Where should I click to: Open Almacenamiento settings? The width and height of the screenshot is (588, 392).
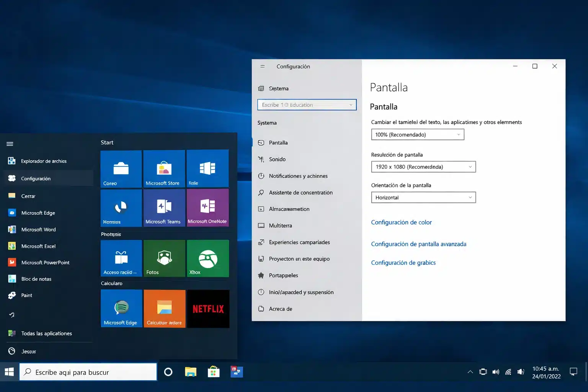(289, 209)
